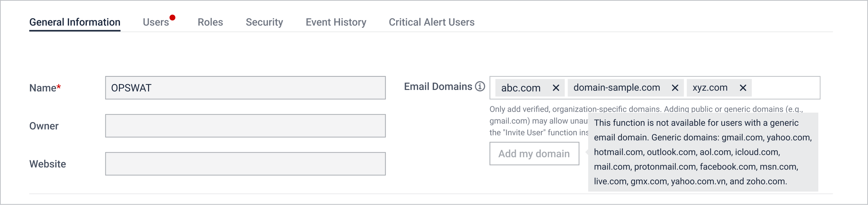The height and width of the screenshot is (205, 868).
Task: Click the domain-sample.com chip text
Action: [x=617, y=88]
